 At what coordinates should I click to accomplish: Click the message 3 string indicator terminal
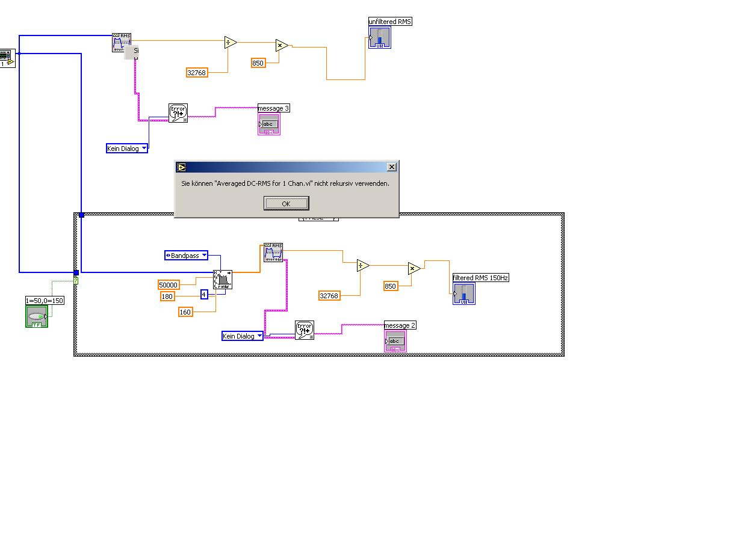269,124
